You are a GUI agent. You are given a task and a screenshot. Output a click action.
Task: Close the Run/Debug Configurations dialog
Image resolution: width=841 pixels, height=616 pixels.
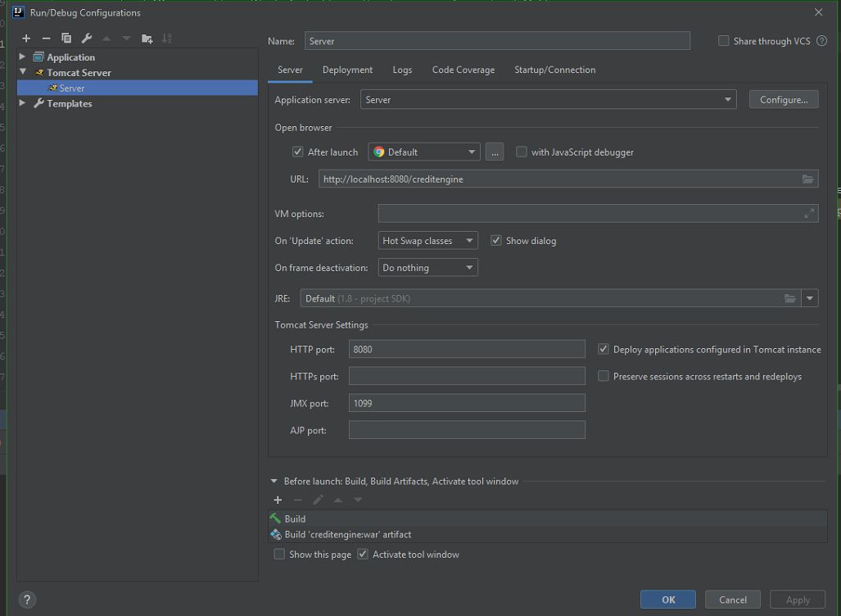[x=818, y=12]
